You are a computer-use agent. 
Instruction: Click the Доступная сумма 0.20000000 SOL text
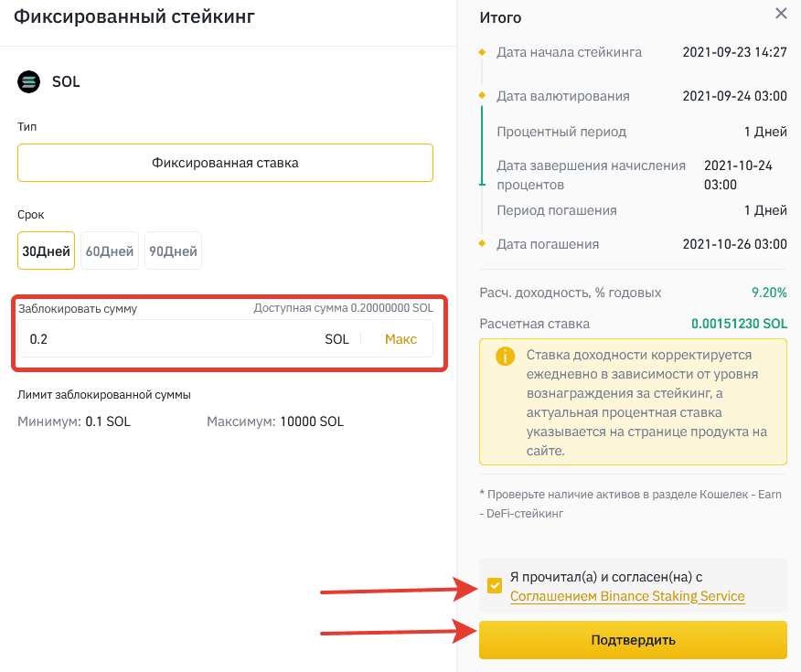[x=343, y=308]
